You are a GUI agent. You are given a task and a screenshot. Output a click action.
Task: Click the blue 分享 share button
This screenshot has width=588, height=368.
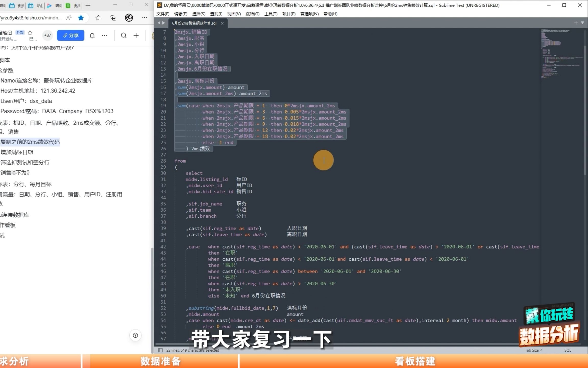click(x=71, y=35)
